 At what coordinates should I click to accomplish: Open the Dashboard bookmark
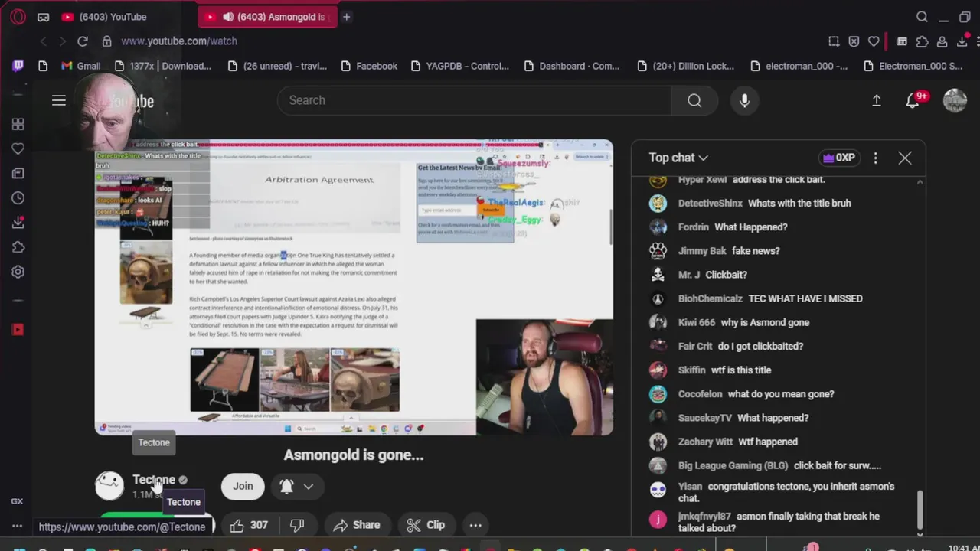point(571,66)
